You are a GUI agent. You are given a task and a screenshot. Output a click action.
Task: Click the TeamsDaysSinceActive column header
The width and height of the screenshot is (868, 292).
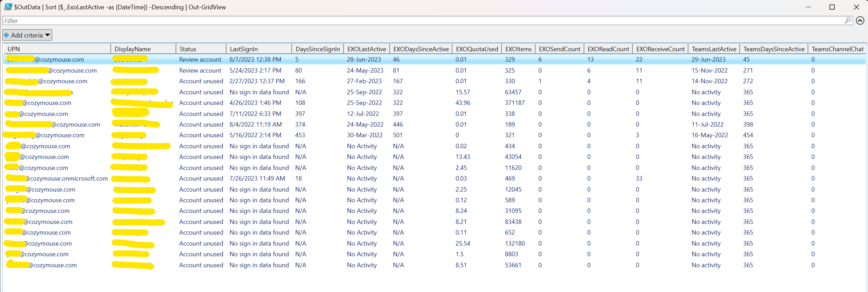click(x=774, y=49)
